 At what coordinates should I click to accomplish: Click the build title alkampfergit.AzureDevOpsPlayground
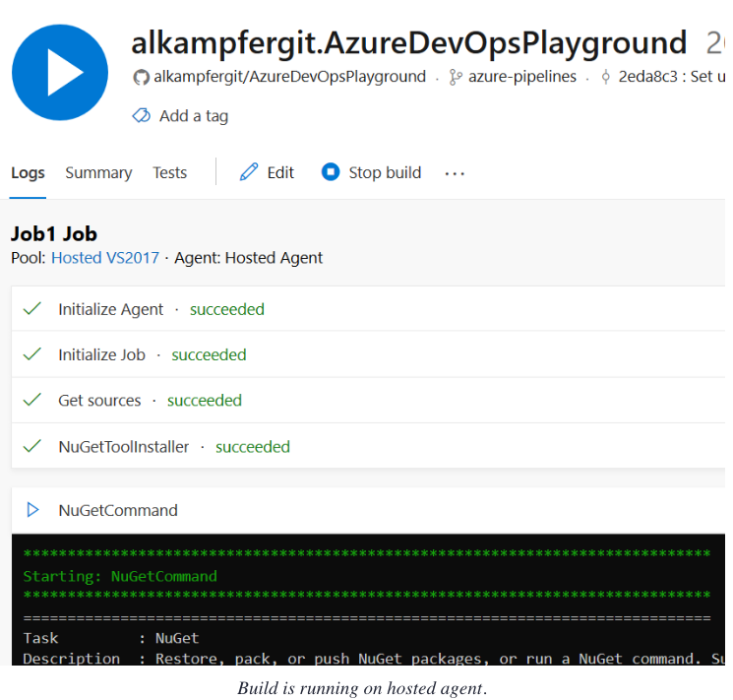(409, 43)
